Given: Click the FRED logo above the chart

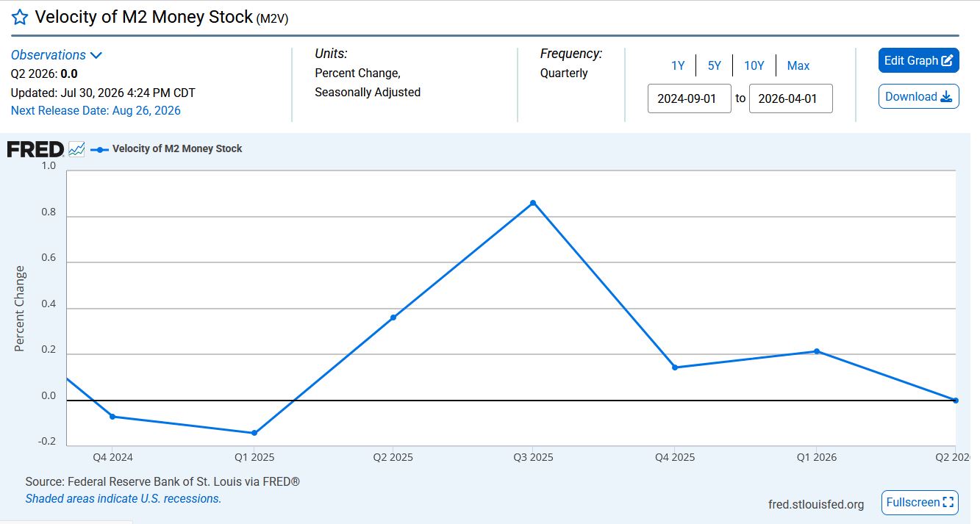Looking at the screenshot, I should tap(35, 149).
